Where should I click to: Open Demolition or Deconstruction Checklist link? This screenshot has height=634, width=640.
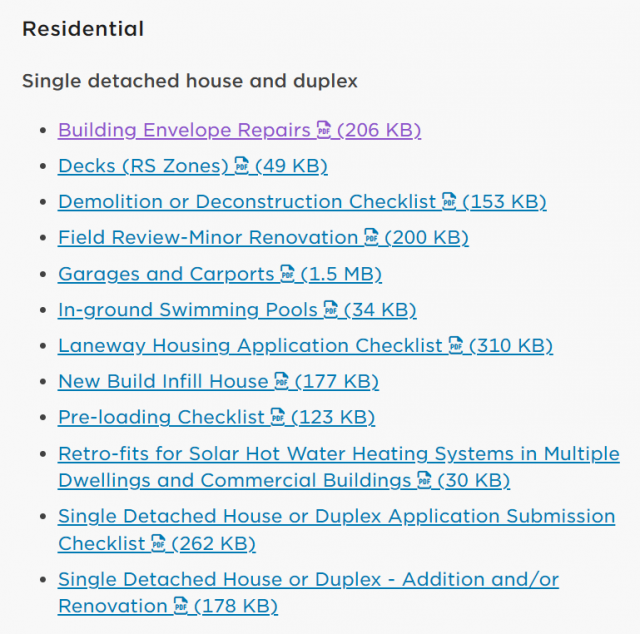coord(246,202)
